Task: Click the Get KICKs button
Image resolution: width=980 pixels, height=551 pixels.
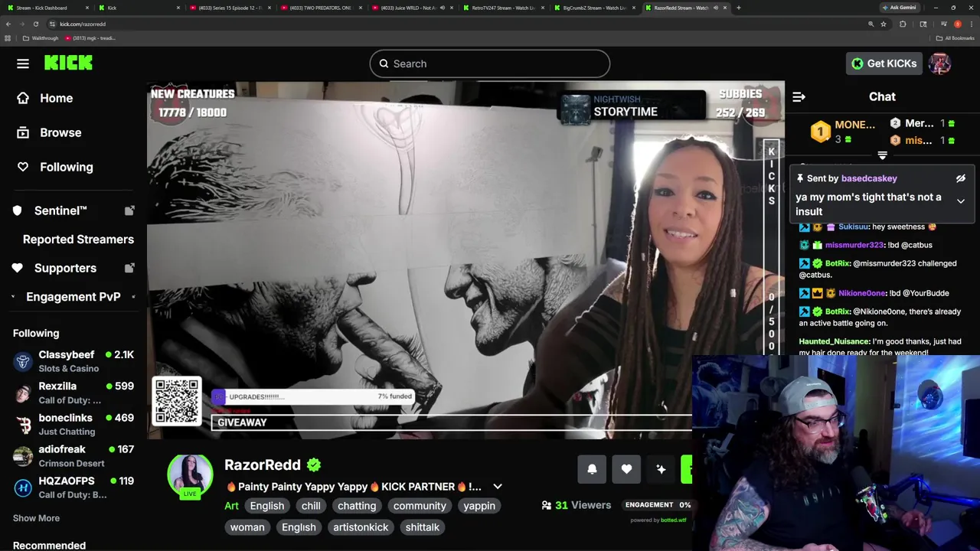Action: (x=884, y=64)
